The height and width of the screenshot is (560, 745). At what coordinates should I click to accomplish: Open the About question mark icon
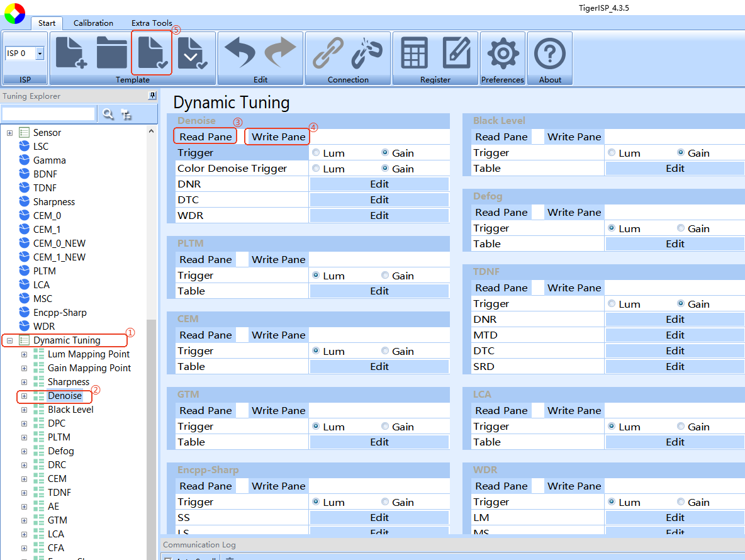coord(549,53)
